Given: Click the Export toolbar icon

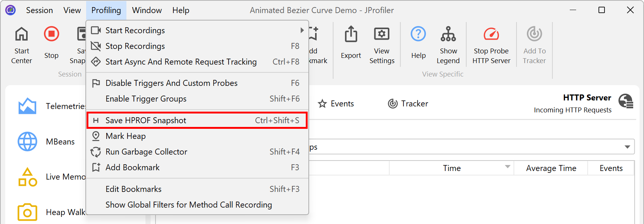Looking at the screenshot, I should (351, 34).
